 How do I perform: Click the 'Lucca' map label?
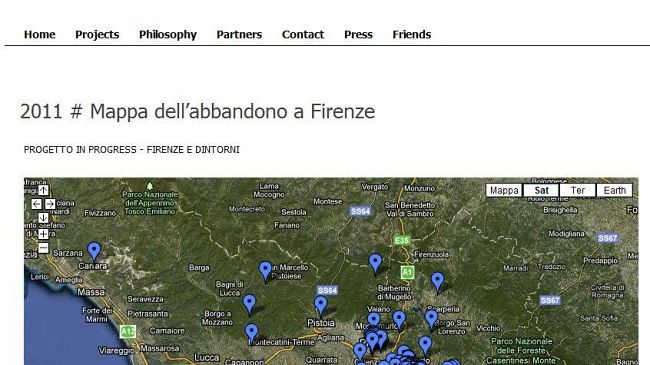coord(206,357)
